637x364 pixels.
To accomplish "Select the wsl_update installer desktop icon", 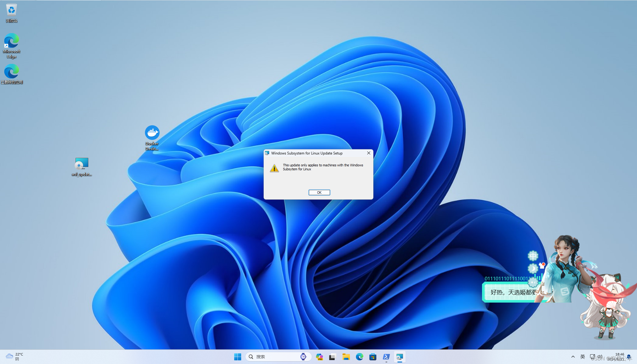I will click(81, 165).
